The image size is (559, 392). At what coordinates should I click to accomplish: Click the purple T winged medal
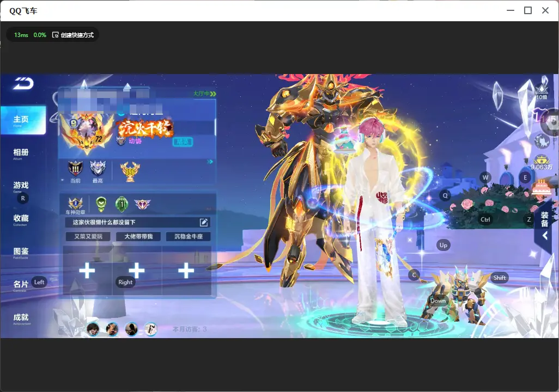(142, 204)
